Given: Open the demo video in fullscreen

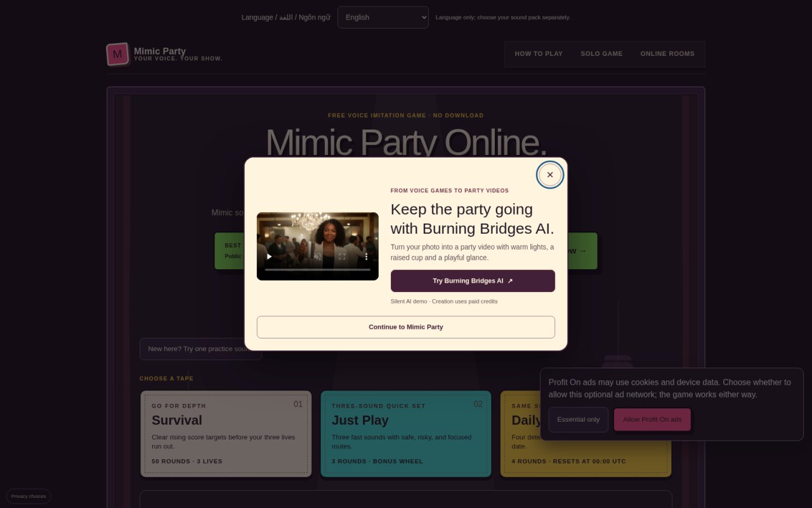Looking at the screenshot, I should tap(342, 257).
